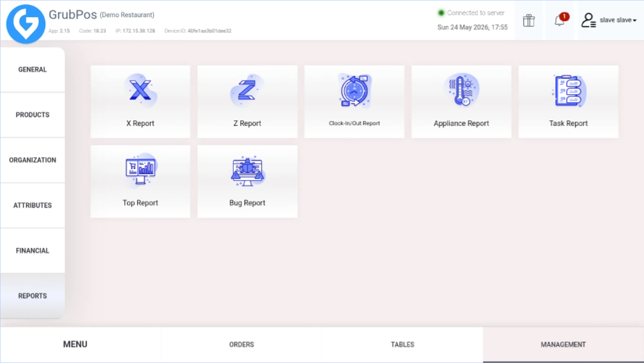644x363 pixels.
Task: Click the Clock-In/Out Report label
Action: coord(354,123)
